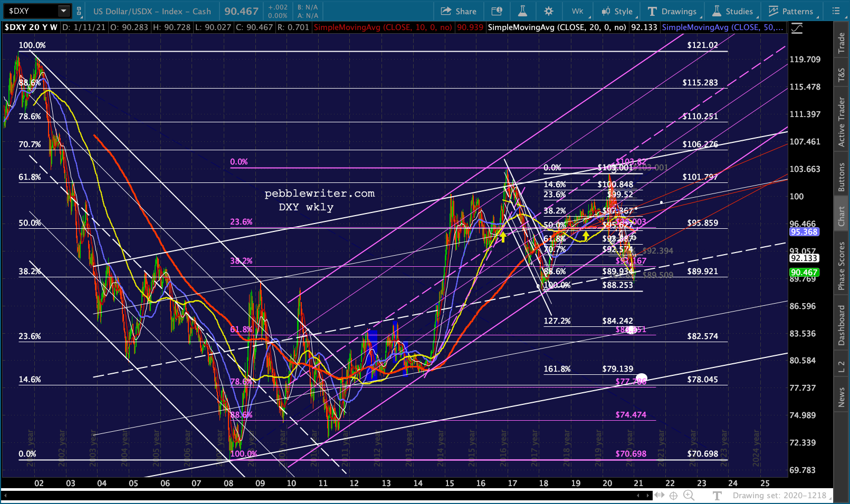Screen dimensions: 850x504
Task: Click the flask OnDemand icon
Action: (522, 11)
